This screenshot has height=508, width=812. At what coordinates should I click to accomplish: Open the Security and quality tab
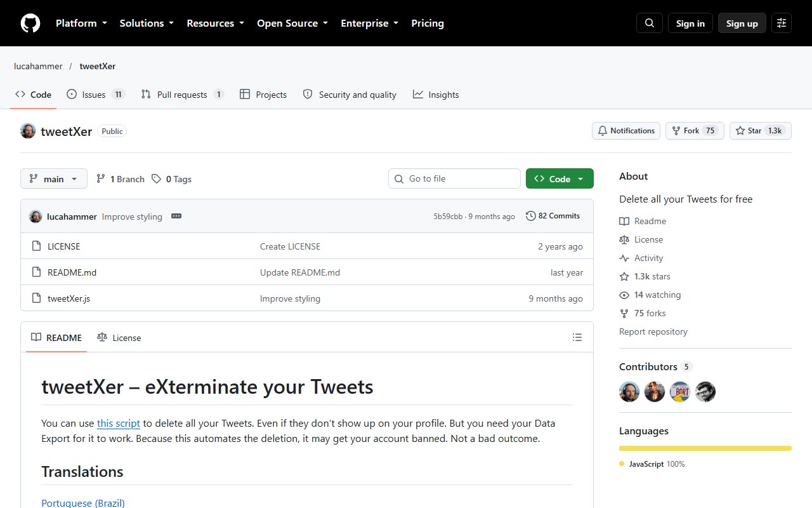coord(350,95)
